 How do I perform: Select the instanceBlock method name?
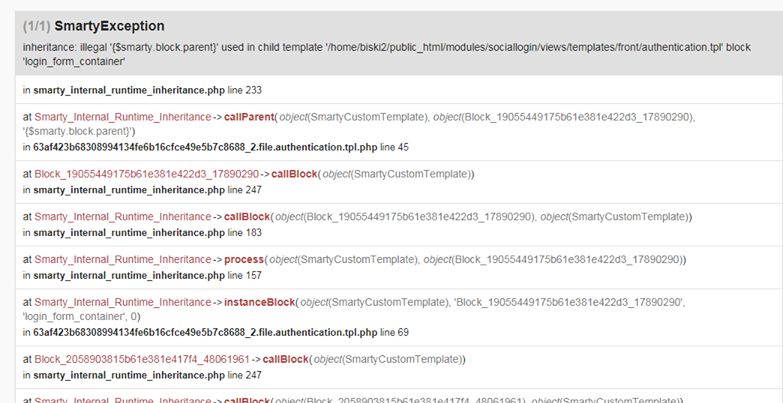260,302
